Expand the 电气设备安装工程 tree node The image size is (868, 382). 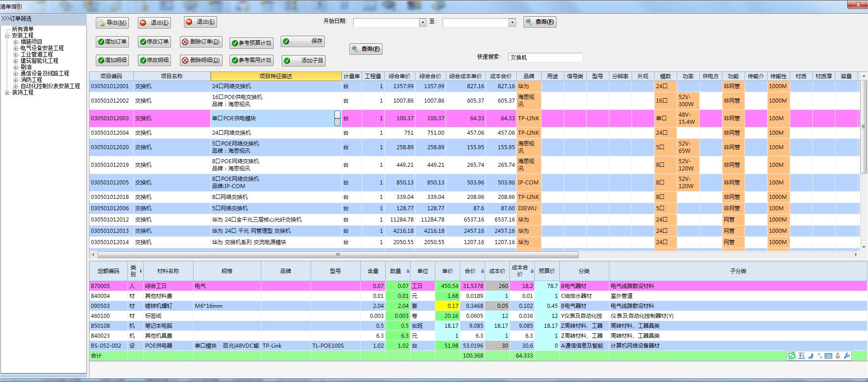pyautogui.click(x=15, y=48)
